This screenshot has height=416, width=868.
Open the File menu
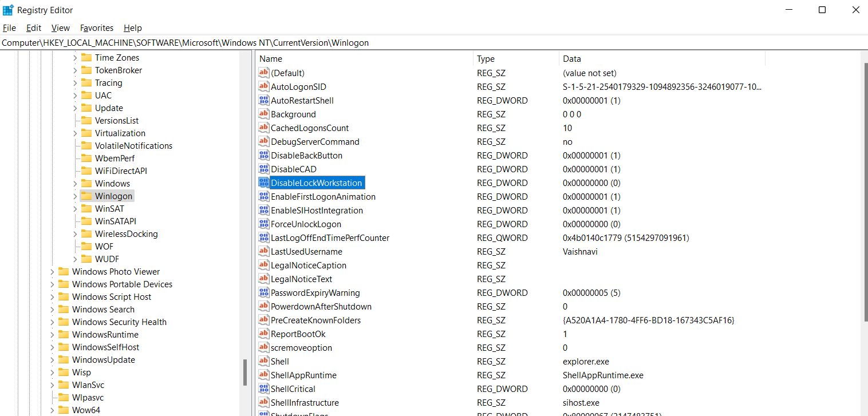point(9,28)
